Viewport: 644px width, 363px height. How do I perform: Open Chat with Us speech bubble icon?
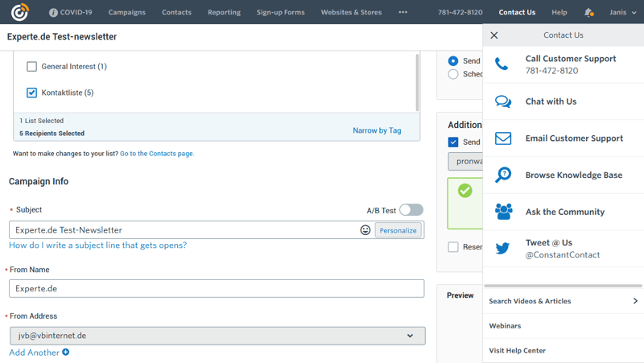pyautogui.click(x=503, y=101)
